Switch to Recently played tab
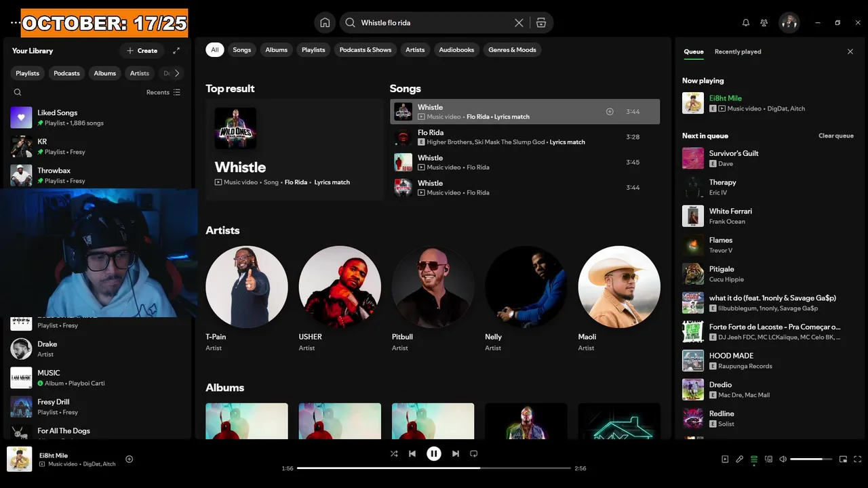The height and width of the screenshot is (488, 868). coord(738,52)
